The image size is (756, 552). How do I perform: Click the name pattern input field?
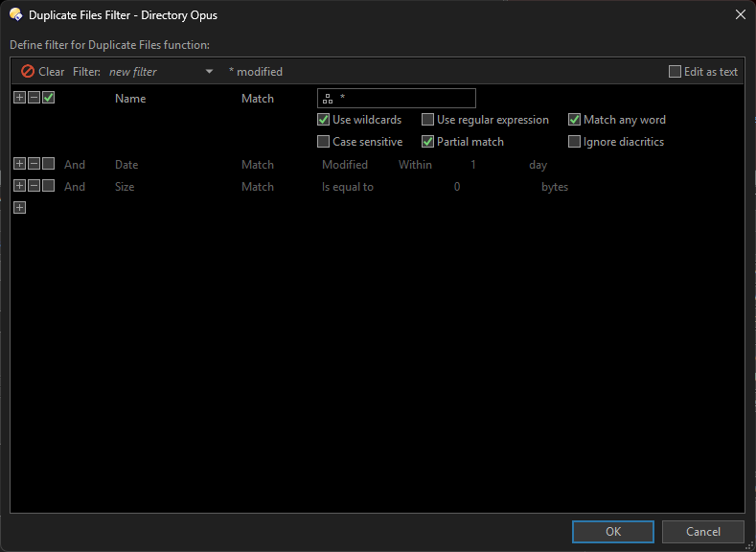pos(404,98)
